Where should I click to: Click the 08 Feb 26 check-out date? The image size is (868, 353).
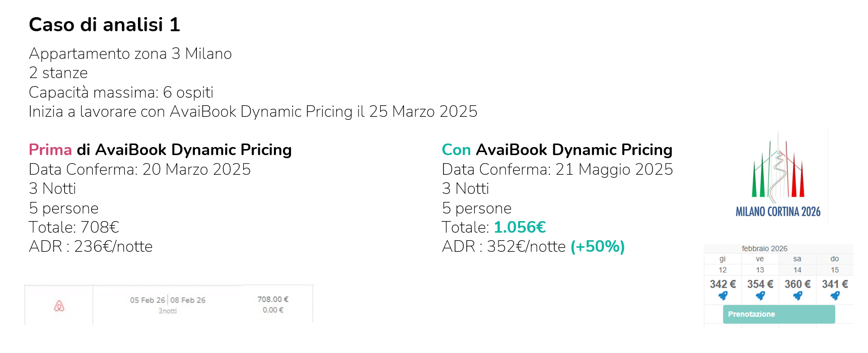tap(188, 300)
